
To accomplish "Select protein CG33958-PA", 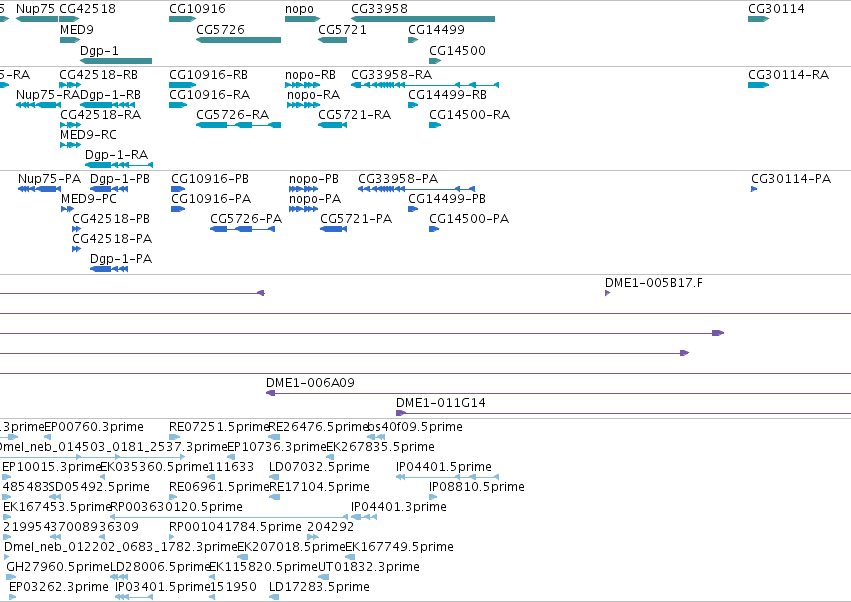I will pos(398,179).
